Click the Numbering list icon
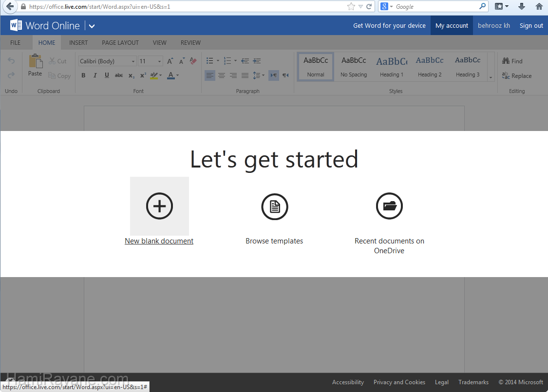This screenshot has width=548, height=392. click(227, 61)
